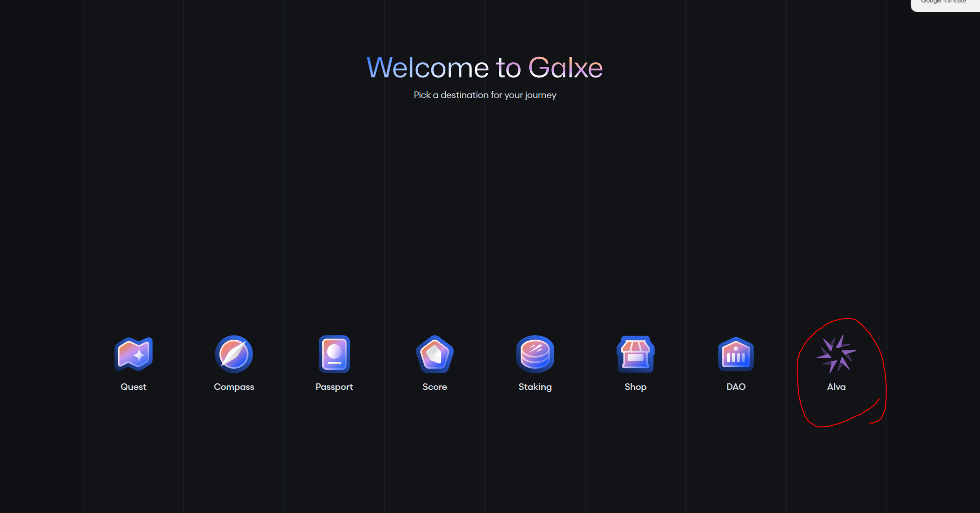This screenshot has height=513, width=980.
Task: Open the DAO building icon
Action: point(736,354)
